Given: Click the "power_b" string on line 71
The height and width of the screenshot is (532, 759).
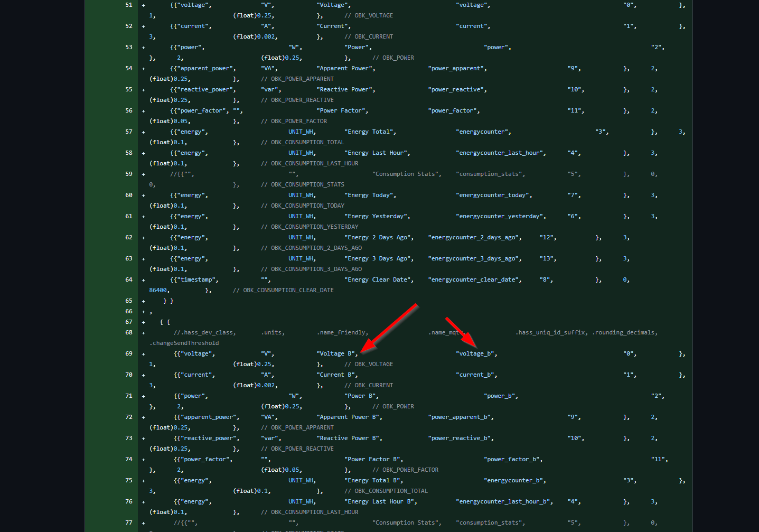Looking at the screenshot, I should [500, 396].
